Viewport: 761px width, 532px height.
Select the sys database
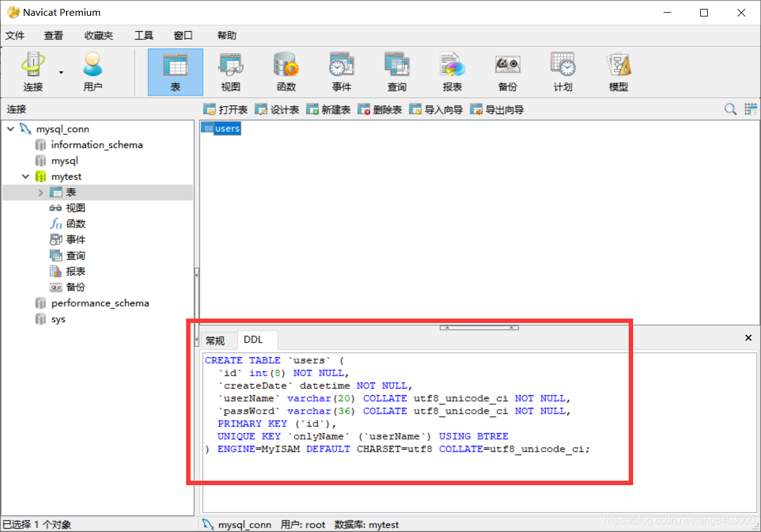pyautogui.click(x=58, y=319)
